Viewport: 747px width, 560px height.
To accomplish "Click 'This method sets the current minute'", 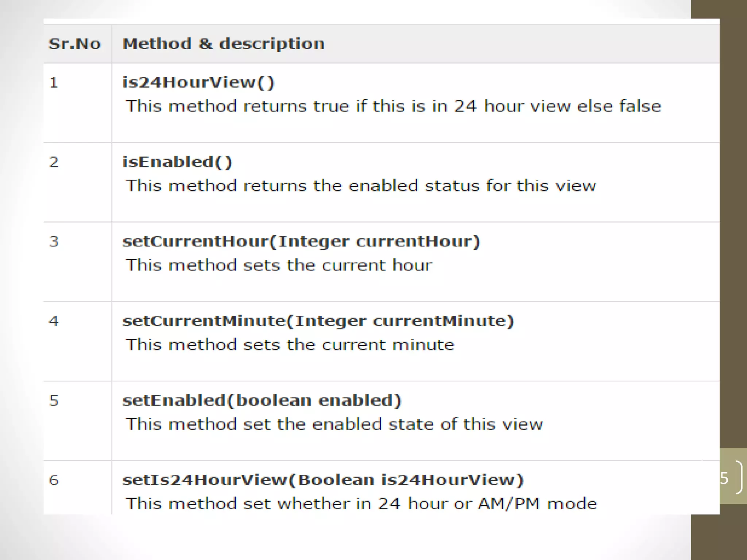I will [x=290, y=345].
